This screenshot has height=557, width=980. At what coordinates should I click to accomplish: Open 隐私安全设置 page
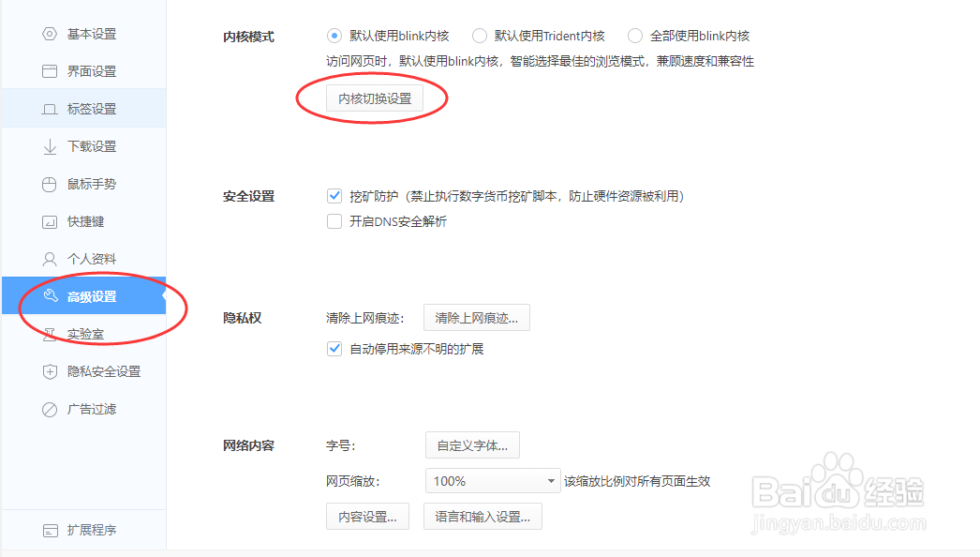pyautogui.click(x=83, y=371)
